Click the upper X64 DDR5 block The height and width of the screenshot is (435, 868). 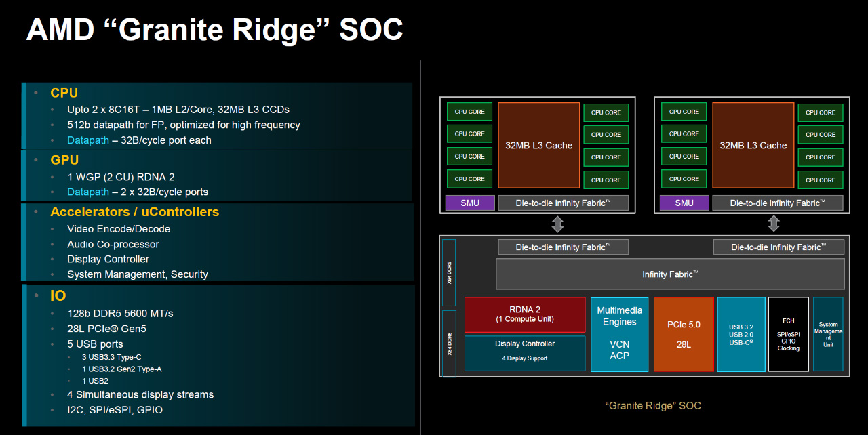(x=449, y=272)
